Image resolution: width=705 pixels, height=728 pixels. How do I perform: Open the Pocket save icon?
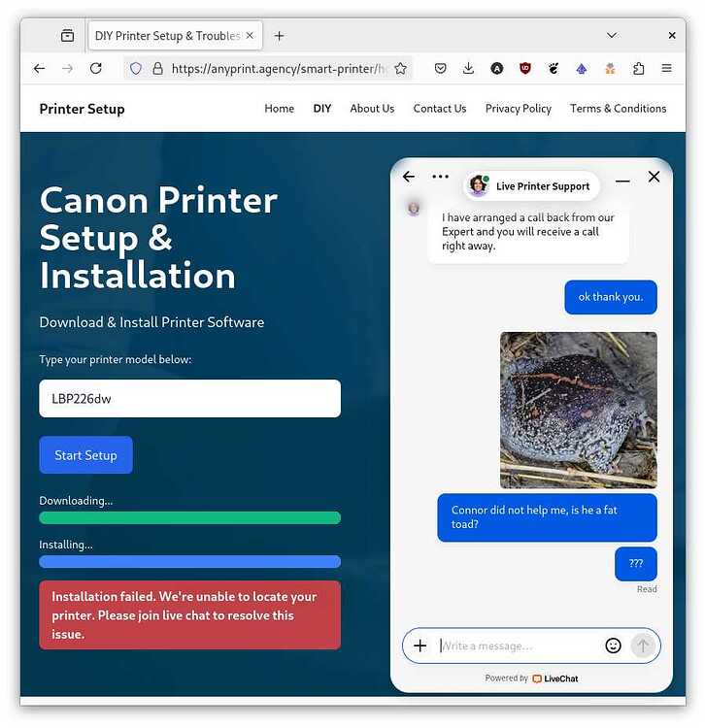pos(440,69)
